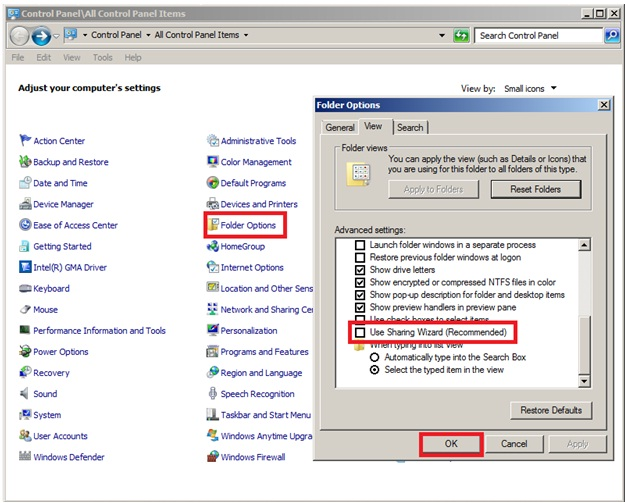Click the Recovery icon
This screenshot has width=628, height=503.
point(25,372)
